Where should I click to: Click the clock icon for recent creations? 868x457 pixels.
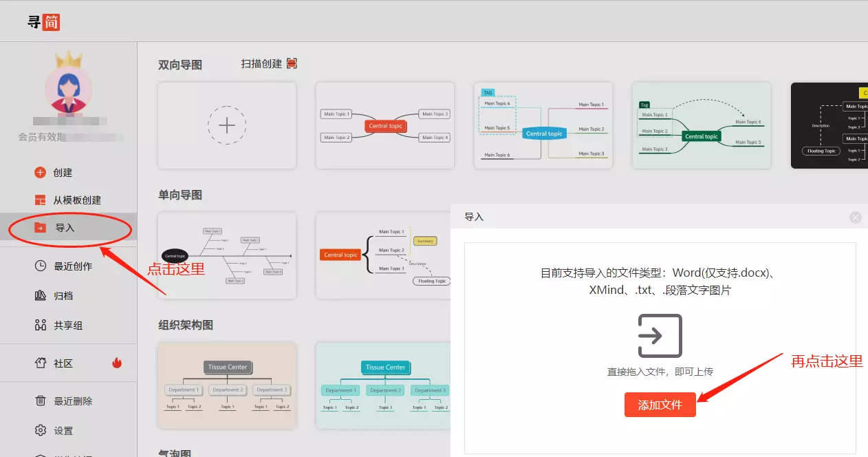(x=41, y=266)
